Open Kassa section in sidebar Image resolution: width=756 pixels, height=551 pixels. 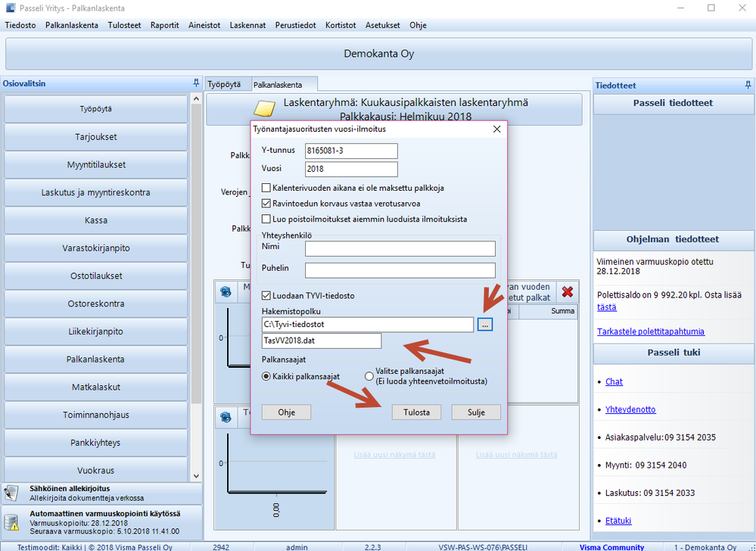(x=96, y=220)
